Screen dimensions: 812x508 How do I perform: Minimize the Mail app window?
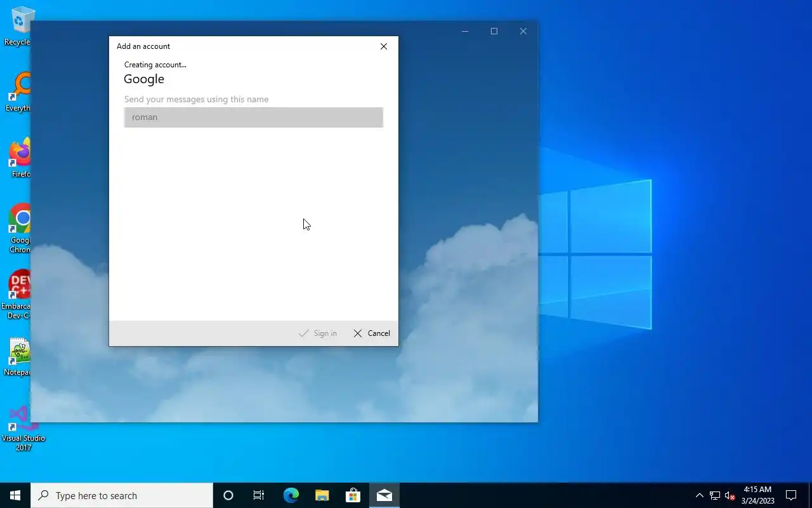(x=465, y=31)
